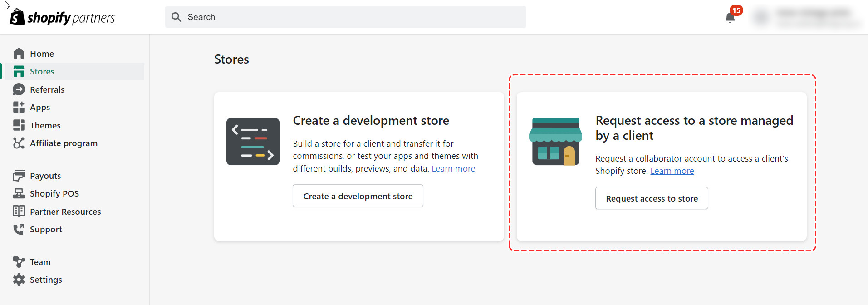Focus the Search input field
This screenshot has width=868, height=305.
click(346, 17)
